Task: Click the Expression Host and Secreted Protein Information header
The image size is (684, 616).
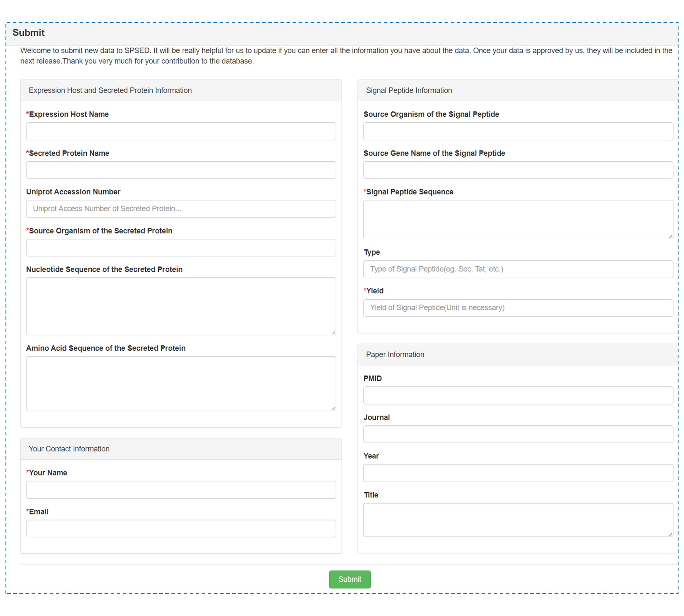Action: (181, 90)
